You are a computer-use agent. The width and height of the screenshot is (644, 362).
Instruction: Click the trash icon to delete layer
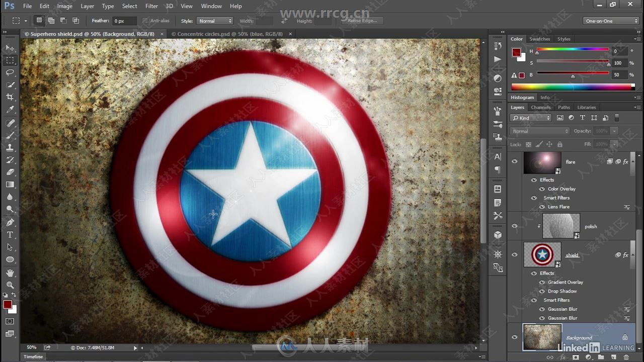626,357
